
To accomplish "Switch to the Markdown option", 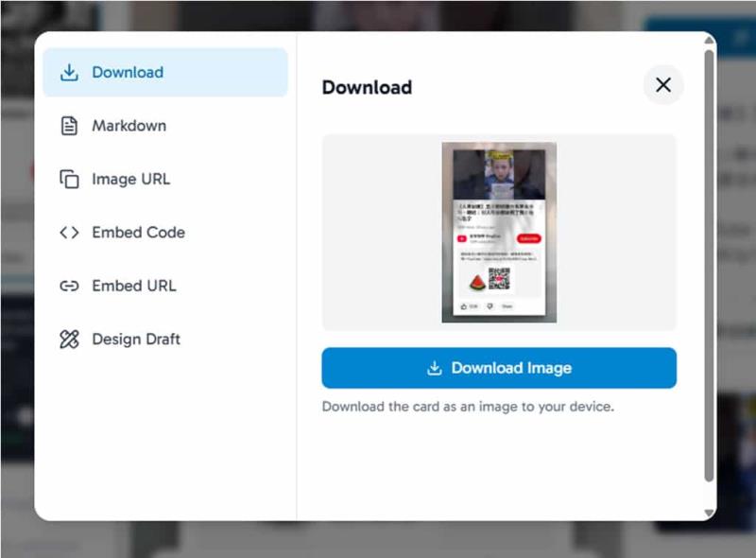I will (x=165, y=126).
